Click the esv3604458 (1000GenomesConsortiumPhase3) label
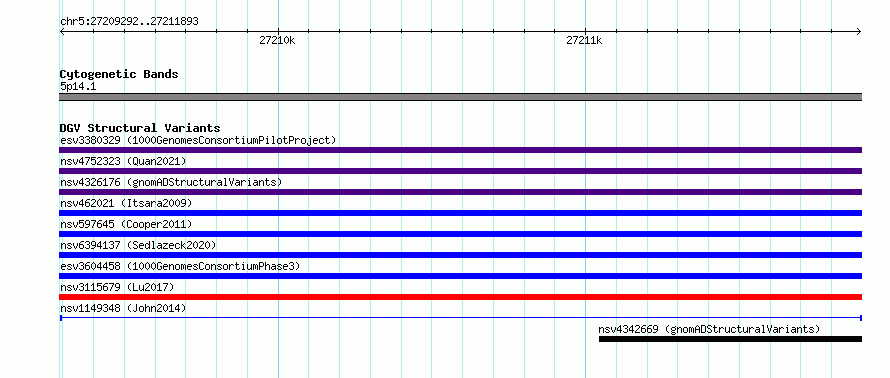 click(180, 266)
